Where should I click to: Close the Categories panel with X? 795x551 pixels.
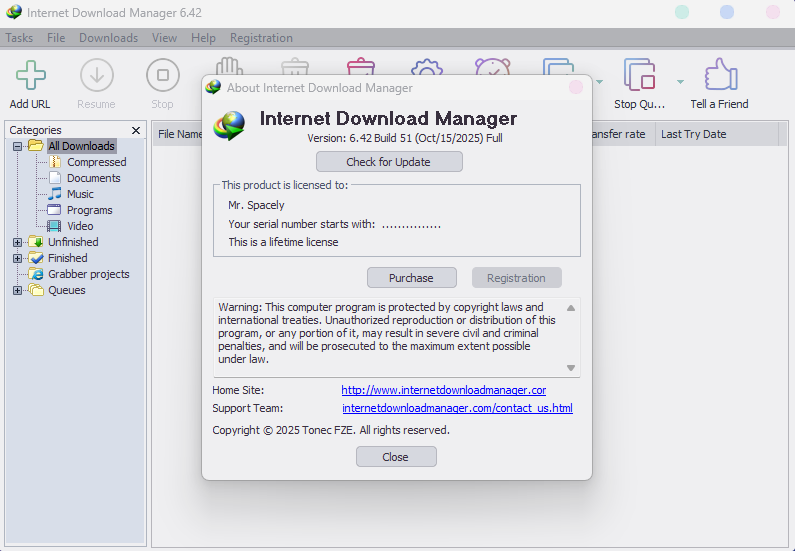click(x=135, y=130)
